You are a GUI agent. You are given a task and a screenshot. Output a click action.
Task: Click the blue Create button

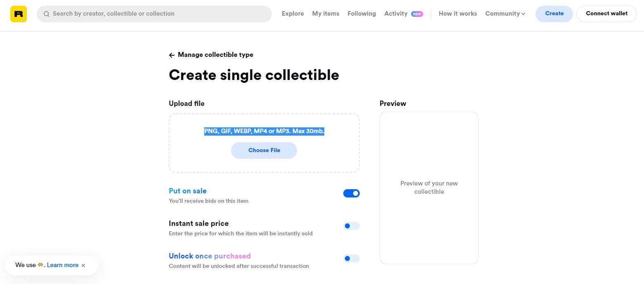pos(554,14)
